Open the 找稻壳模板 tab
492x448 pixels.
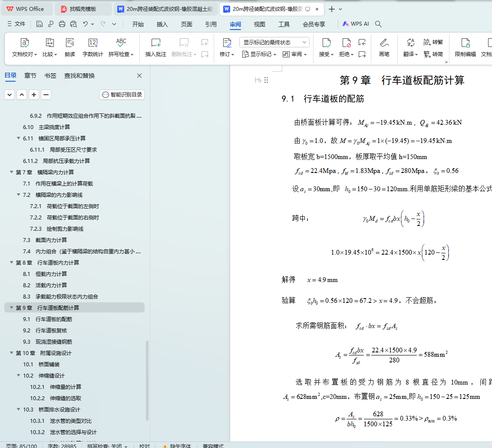(83, 9)
